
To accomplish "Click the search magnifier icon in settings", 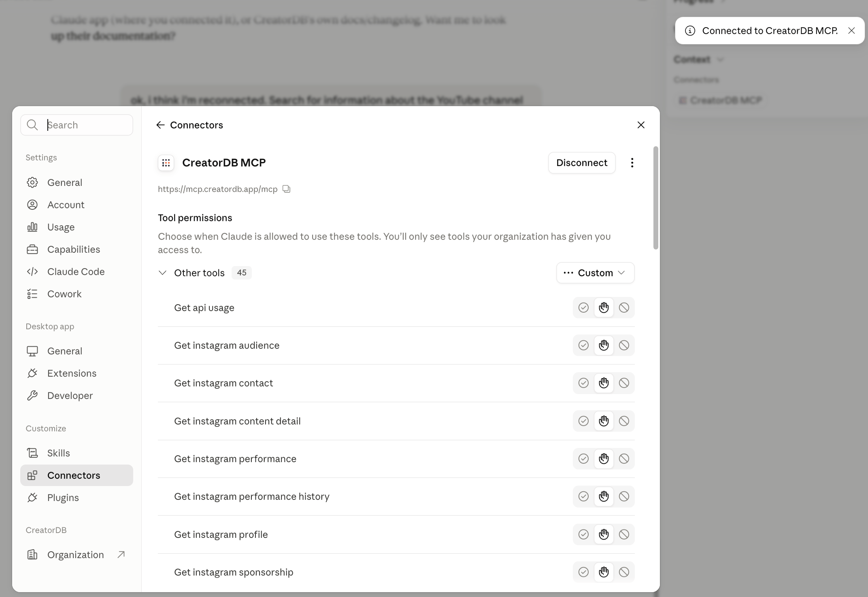I will (x=32, y=125).
